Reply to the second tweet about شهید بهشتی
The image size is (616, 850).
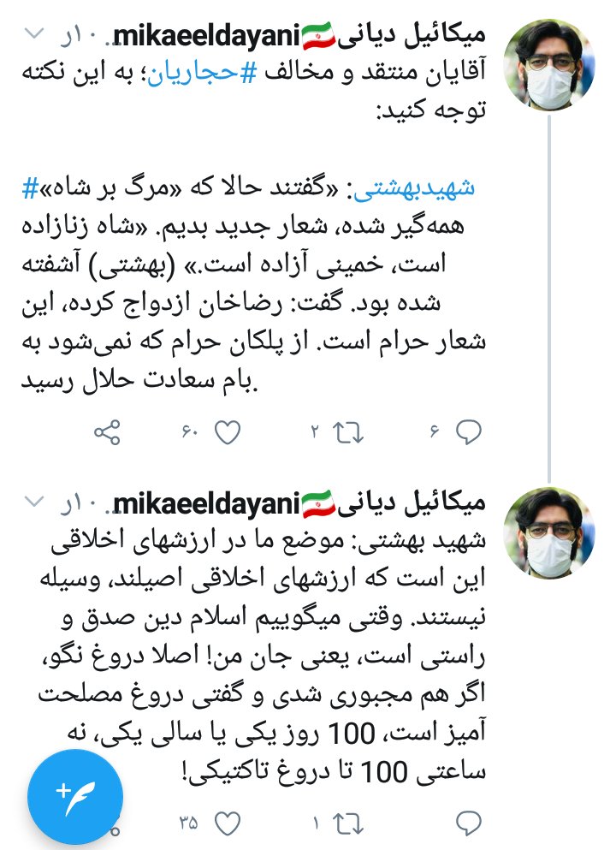[x=469, y=823]
